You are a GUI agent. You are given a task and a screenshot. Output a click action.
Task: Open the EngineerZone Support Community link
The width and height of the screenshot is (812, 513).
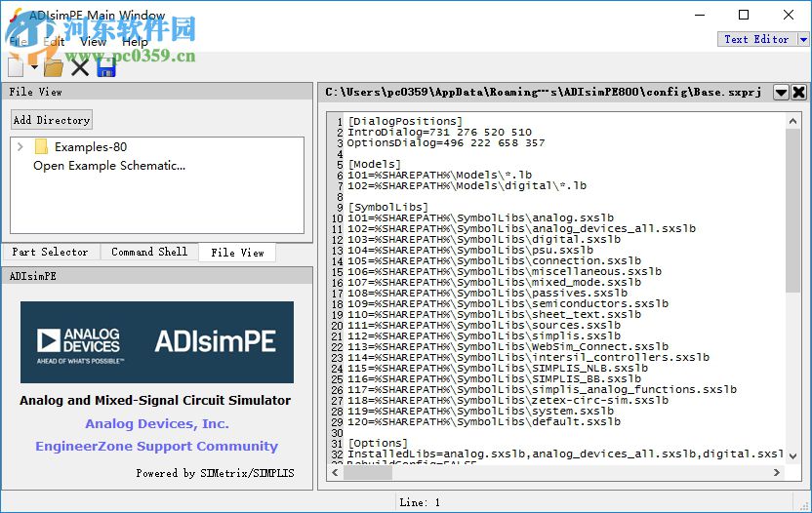pos(157,447)
